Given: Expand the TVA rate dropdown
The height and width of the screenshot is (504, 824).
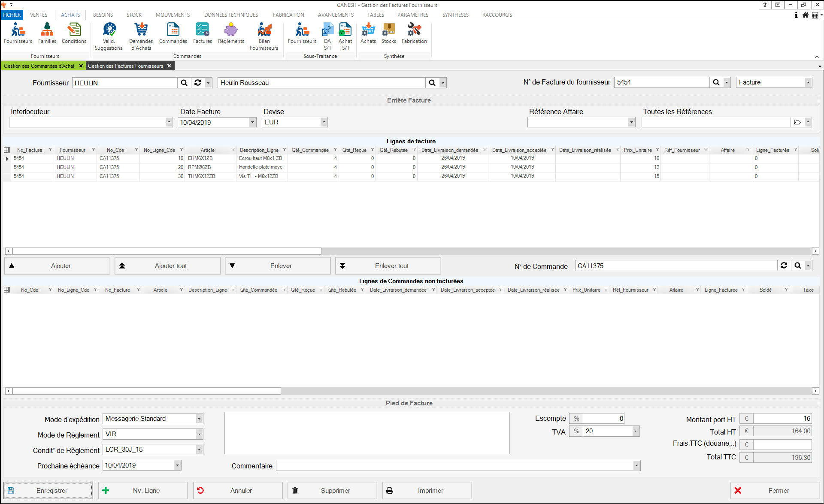Looking at the screenshot, I should click(636, 431).
